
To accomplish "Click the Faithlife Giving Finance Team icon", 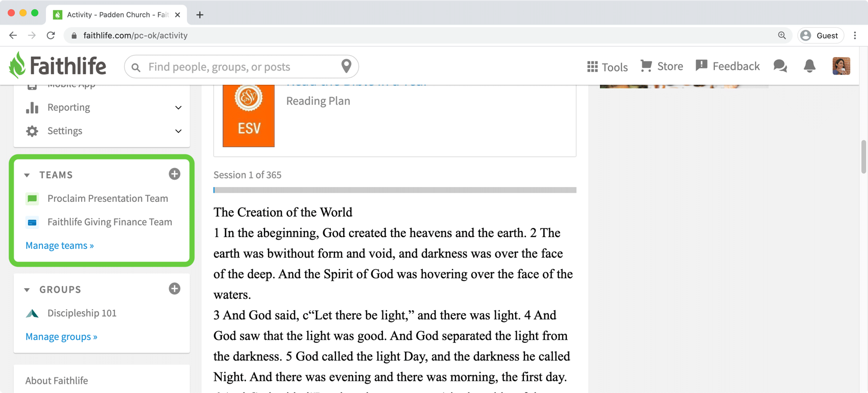I will pos(32,222).
